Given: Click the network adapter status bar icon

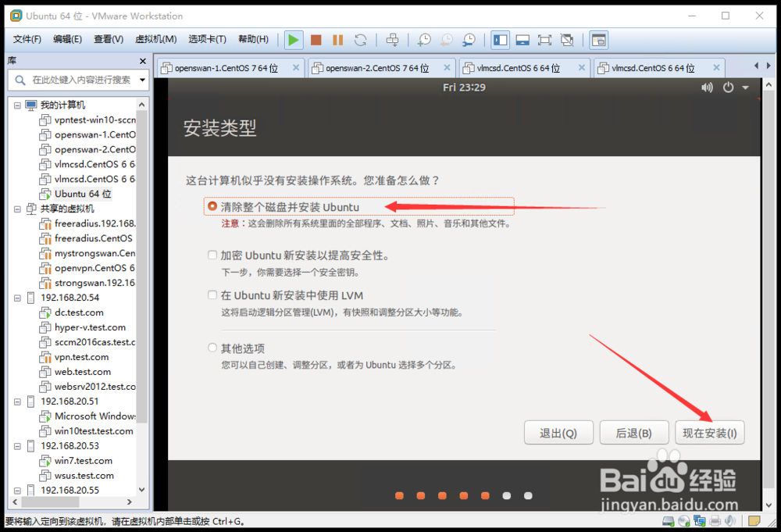Looking at the screenshot, I should click(699, 521).
